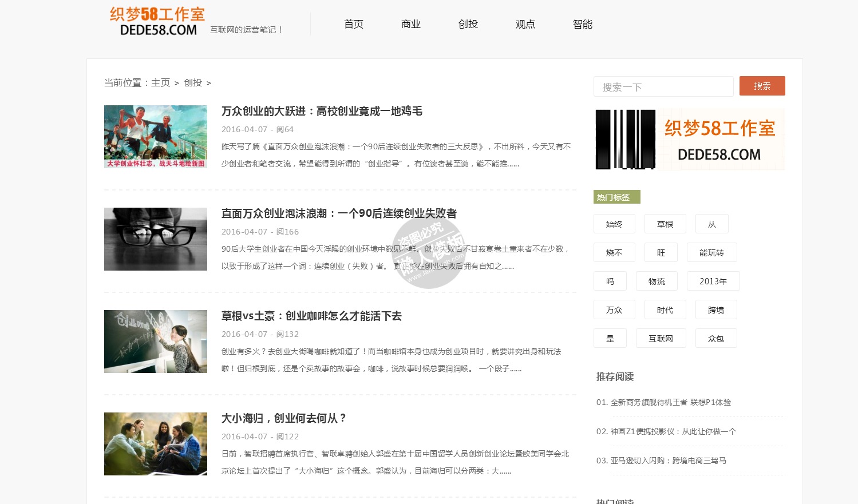Open article 草根vs土豪：创业咖啡怎么才能活下去
Screen dimensions: 858x504
(x=311, y=316)
